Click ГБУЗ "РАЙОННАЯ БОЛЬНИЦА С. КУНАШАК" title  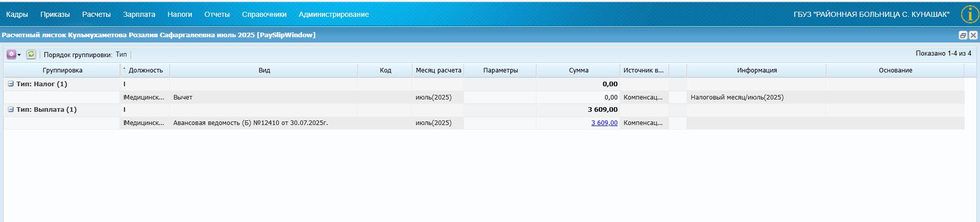pyautogui.click(x=871, y=14)
